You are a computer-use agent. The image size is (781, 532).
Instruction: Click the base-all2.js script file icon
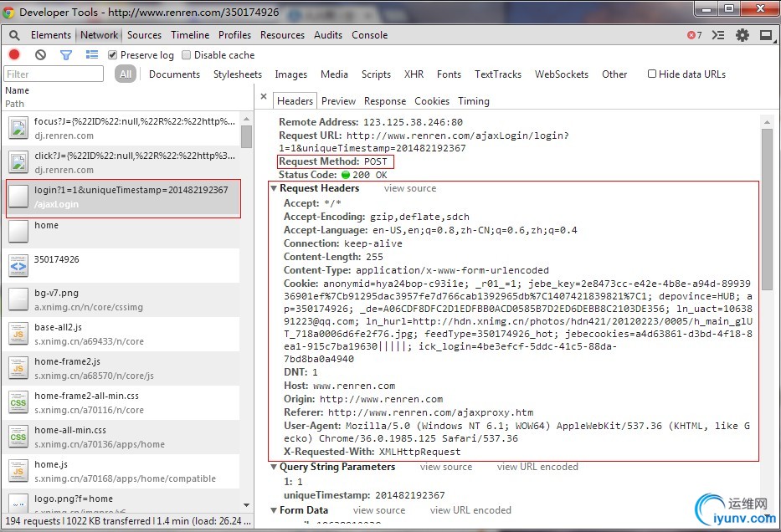pyautogui.click(x=18, y=334)
